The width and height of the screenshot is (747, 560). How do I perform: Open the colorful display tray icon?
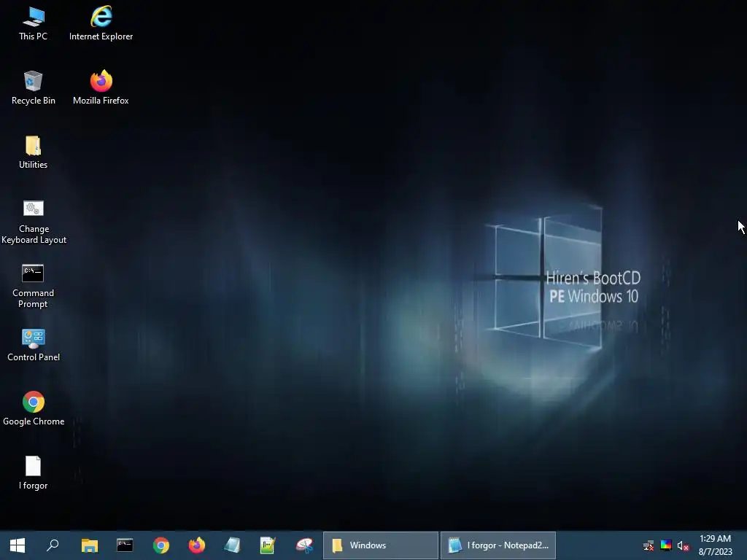point(666,545)
